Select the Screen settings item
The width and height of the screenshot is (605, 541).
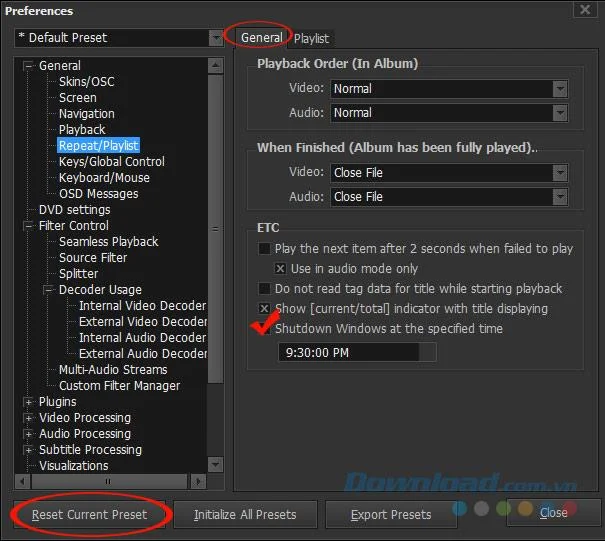point(78,98)
